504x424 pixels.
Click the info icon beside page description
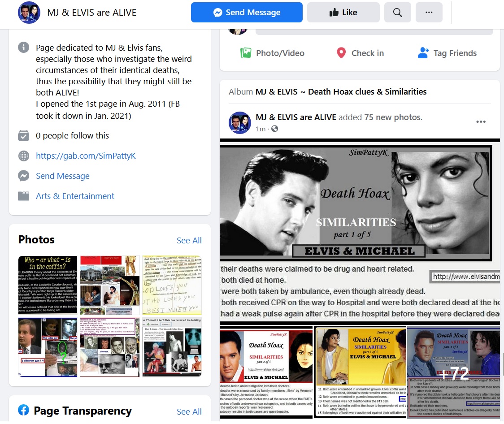coord(23,48)
